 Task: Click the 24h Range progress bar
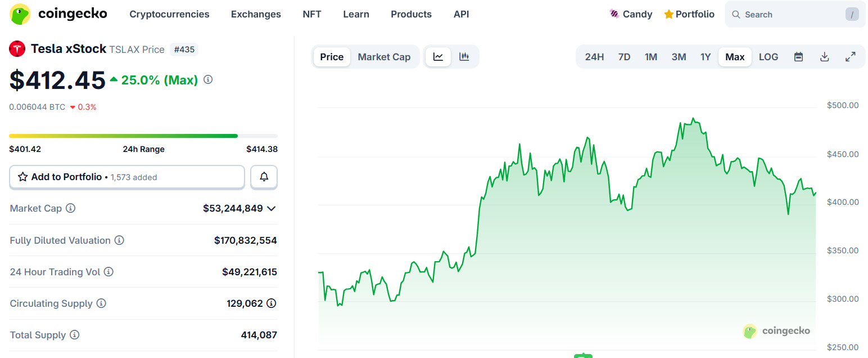click(x=143, y=136)
